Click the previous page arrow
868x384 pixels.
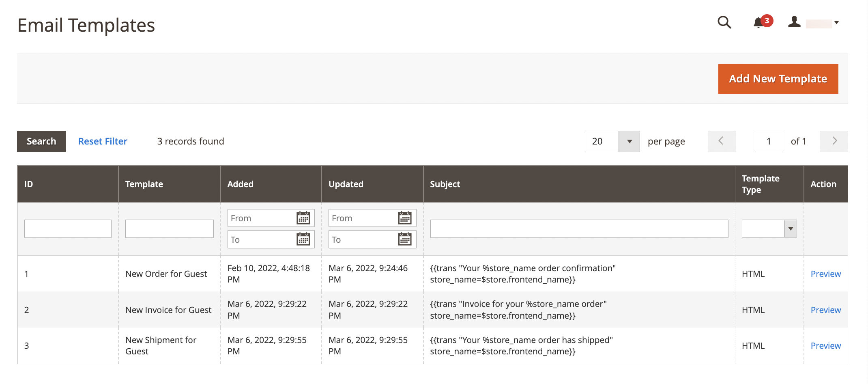point(722,141)
